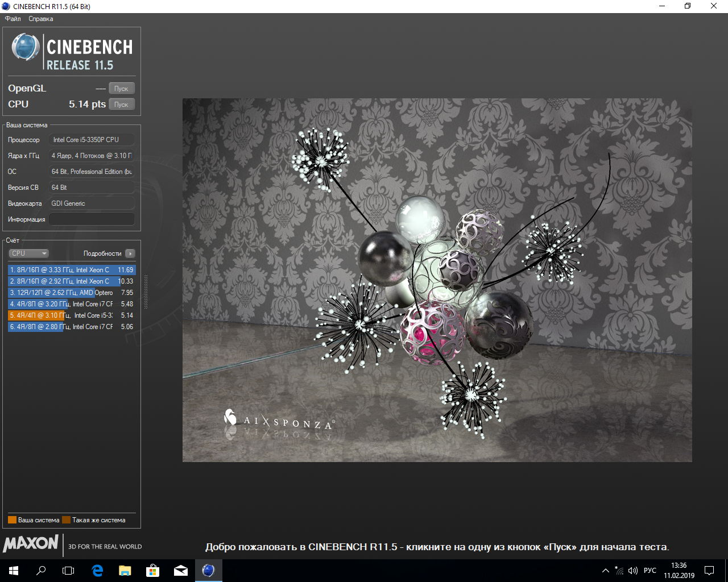728x582 pixels.
Task: Click the Такая же система brown legend swatch
Action: tap(66, 520)
